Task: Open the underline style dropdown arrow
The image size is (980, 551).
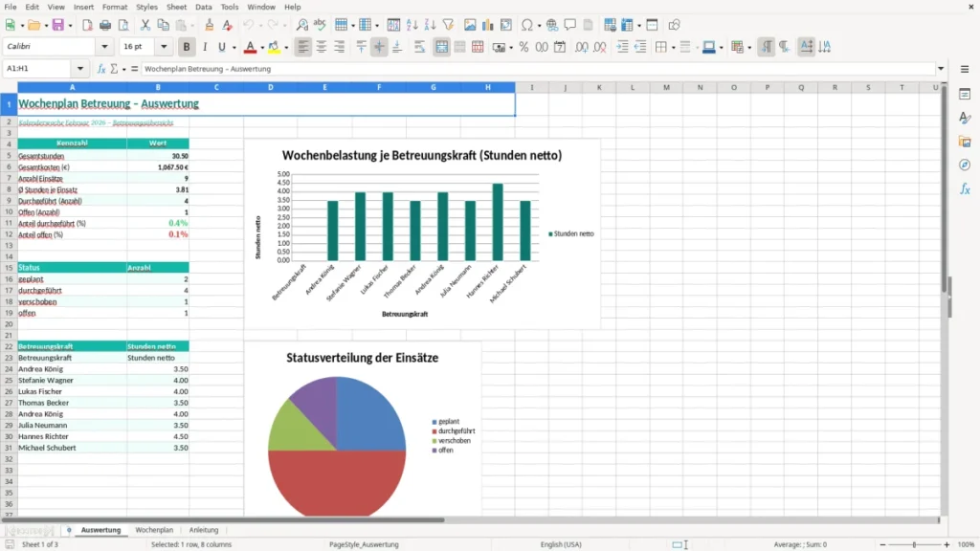Action: coord(234,48)
